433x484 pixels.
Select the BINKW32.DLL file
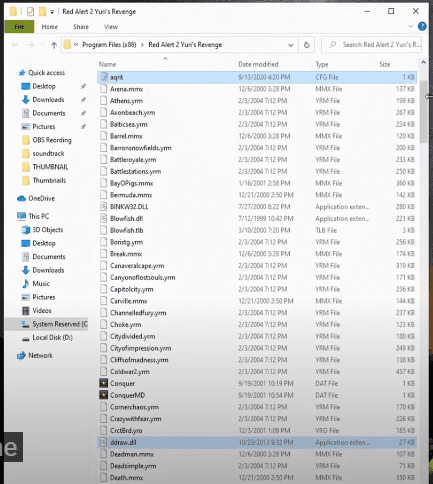pos(257,207)
